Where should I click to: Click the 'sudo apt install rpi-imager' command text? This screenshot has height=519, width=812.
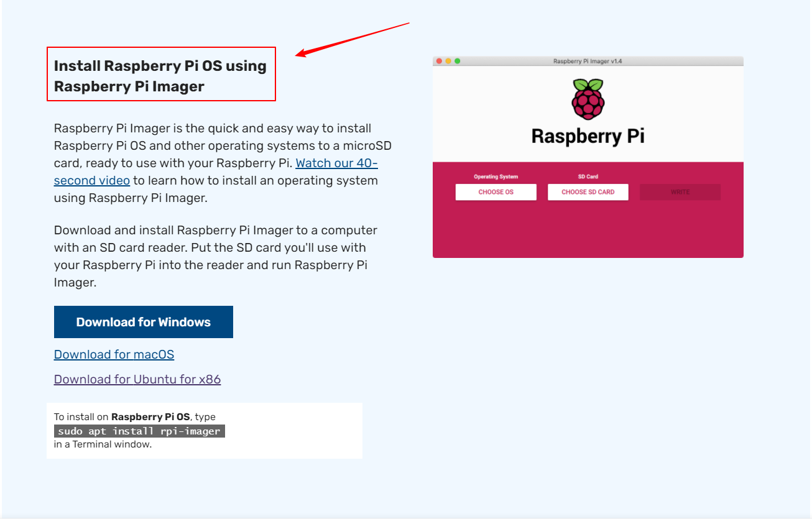(x=139, y=431)
